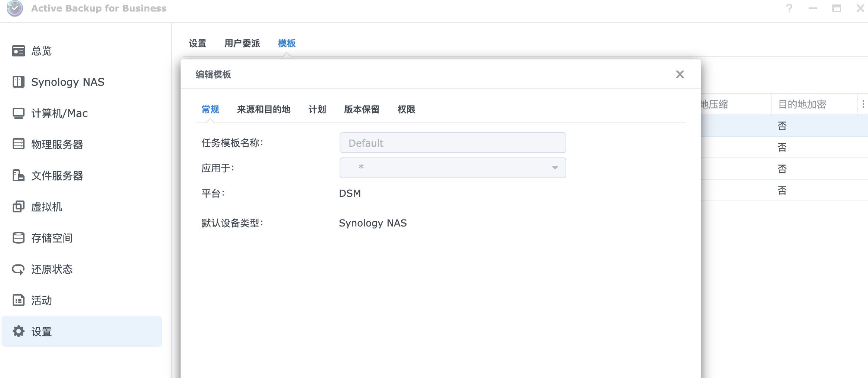Switch to the 权限 tab
This screenshot has height=378, width=868.
406,110
